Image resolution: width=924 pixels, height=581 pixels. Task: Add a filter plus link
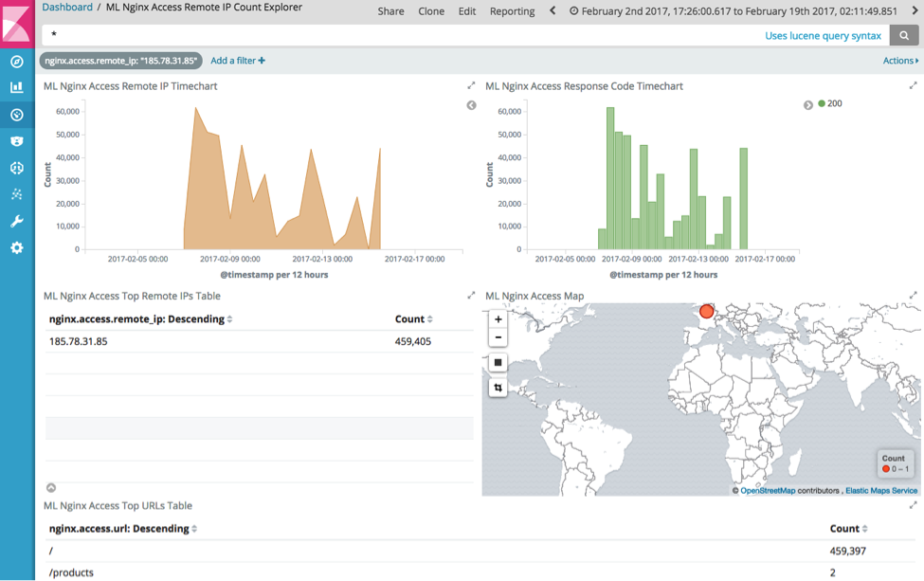coord(238,61)
